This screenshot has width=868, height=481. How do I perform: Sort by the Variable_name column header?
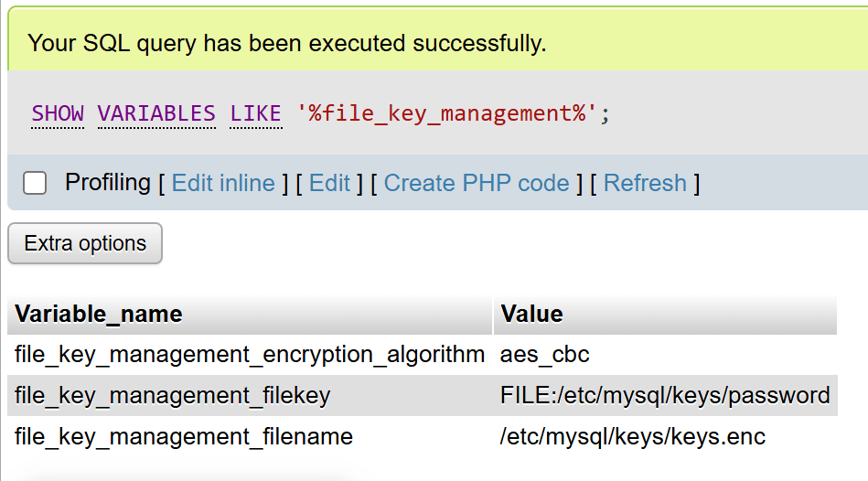[99, 315]
